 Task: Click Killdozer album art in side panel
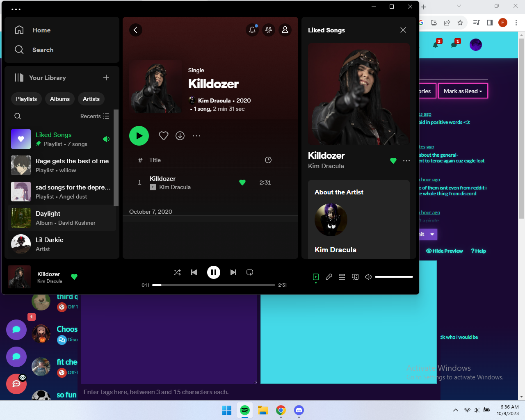359,94
